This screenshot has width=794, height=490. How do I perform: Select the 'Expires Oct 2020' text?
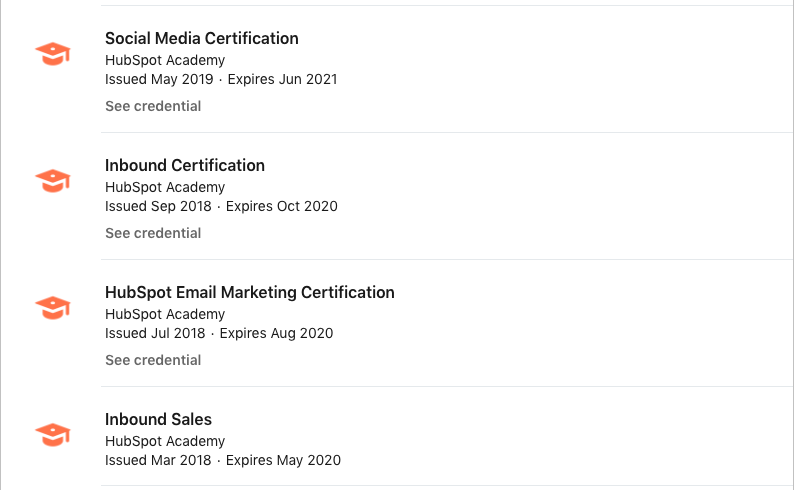click(x=282, y=206)
